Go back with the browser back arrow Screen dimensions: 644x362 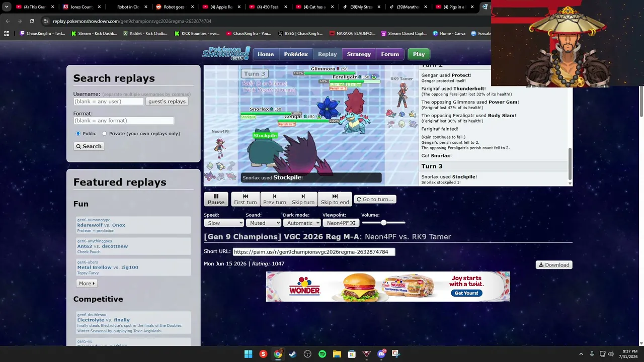(8, 21)
